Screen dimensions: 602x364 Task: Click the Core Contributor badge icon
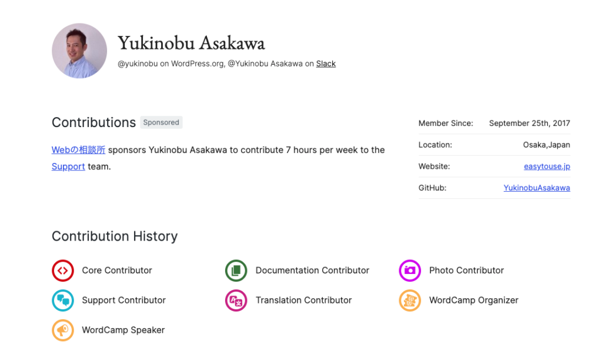point(63,271)
